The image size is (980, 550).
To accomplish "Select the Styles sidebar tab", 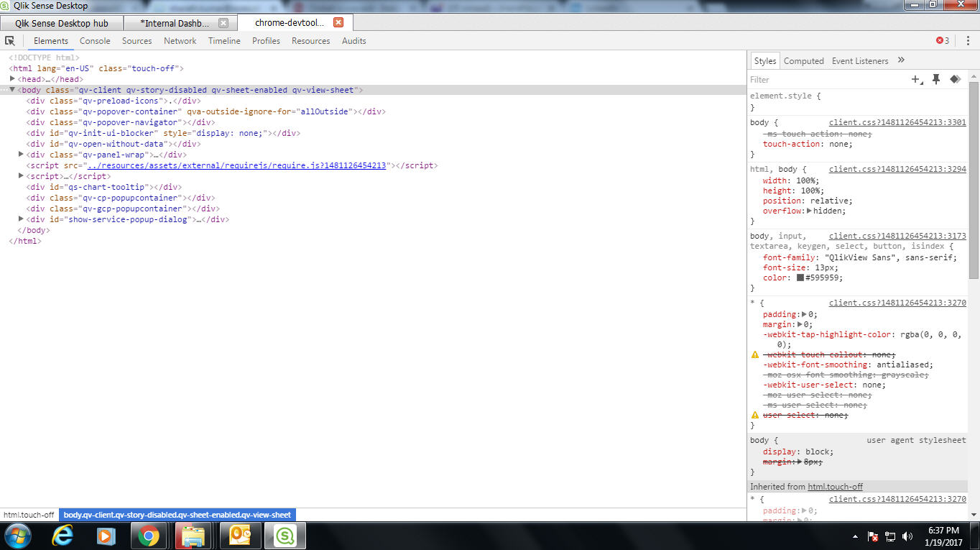I will pos(765,61).
